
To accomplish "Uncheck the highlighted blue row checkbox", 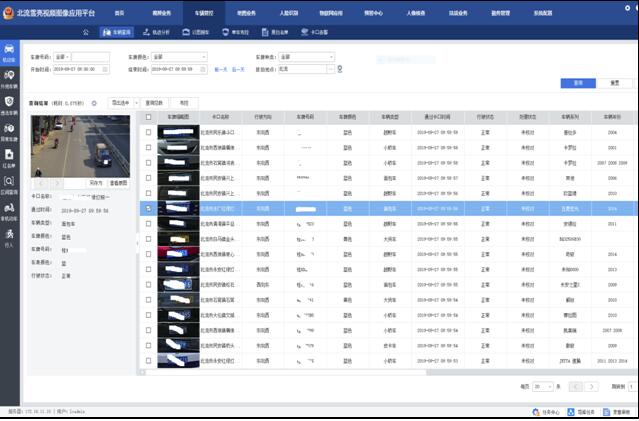I will pos(149,209).
